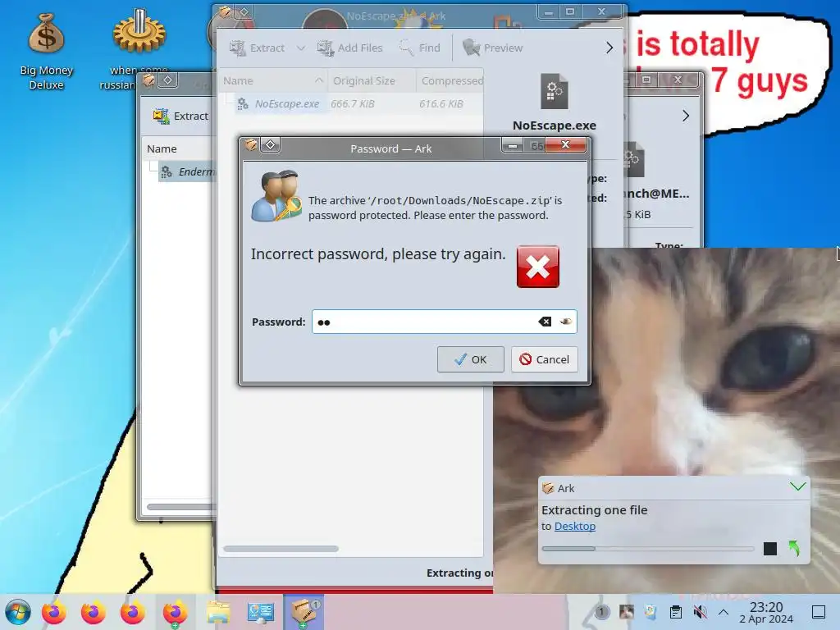
Task: Toggle password visibility eye icon
Action: (565, 322)
